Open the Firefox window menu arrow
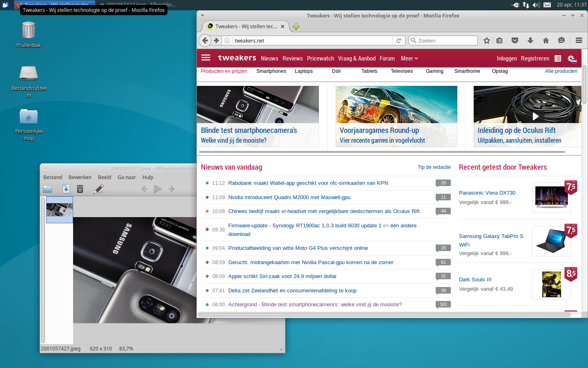Screen dimensions: 588x368 pos(202,16)
